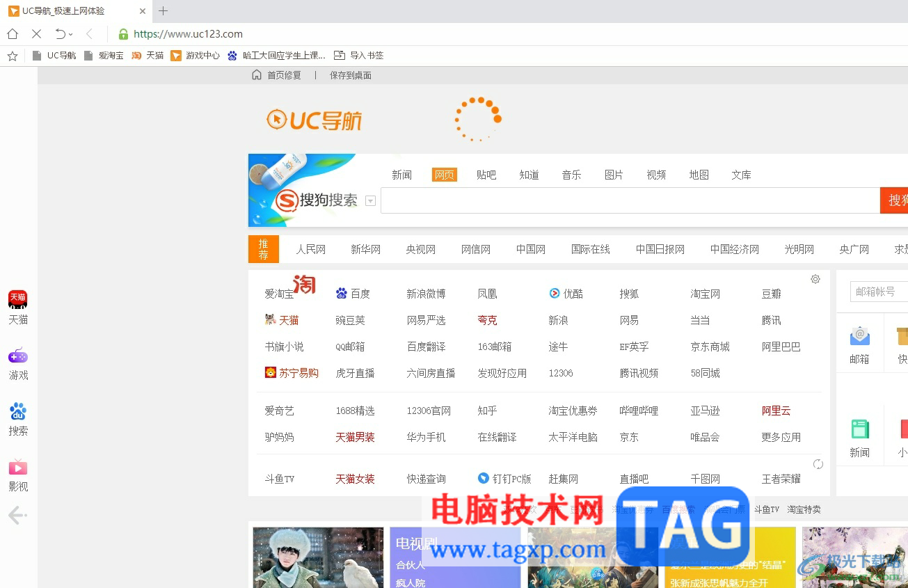Open 更多应用 link
Screen dimensions: 908x588
click(781, 437)
